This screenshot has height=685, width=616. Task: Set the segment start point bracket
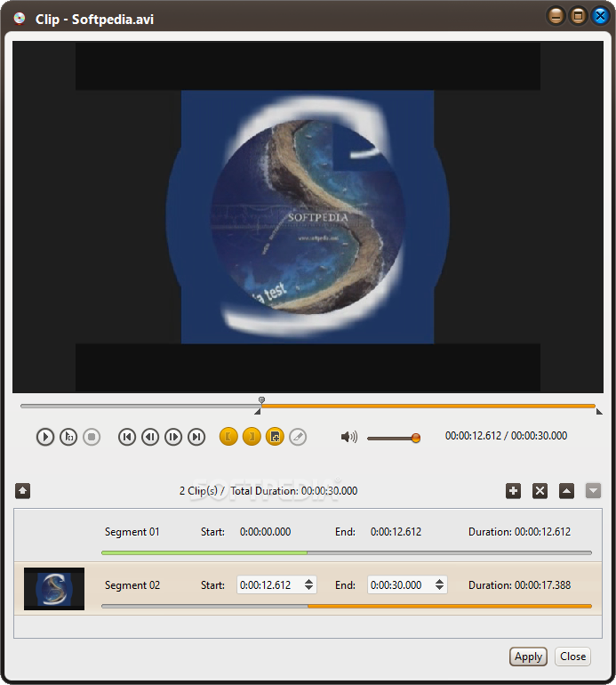pyautogui.click(x=228, y=437)
